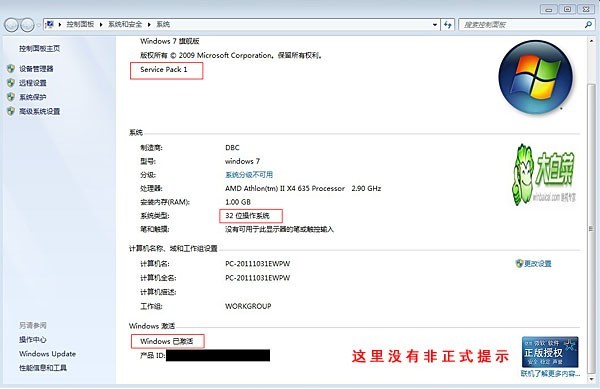The image size is (600, 389).
Task: Click the Back navigation arrow button
Action: [x=11, y=25]
